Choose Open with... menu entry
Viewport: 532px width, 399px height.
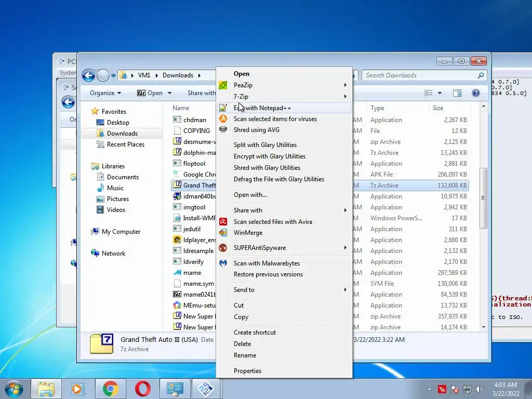pos(250,195)
